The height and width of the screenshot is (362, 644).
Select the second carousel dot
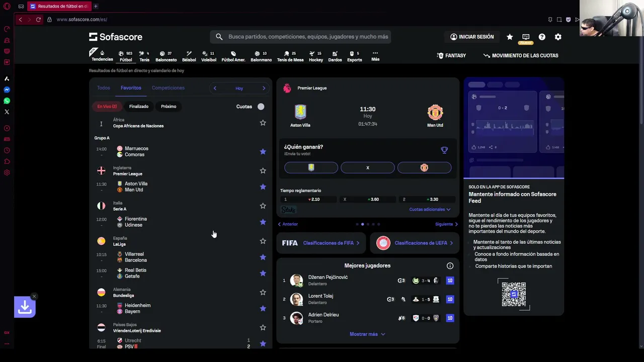click(x=362, y=224)
